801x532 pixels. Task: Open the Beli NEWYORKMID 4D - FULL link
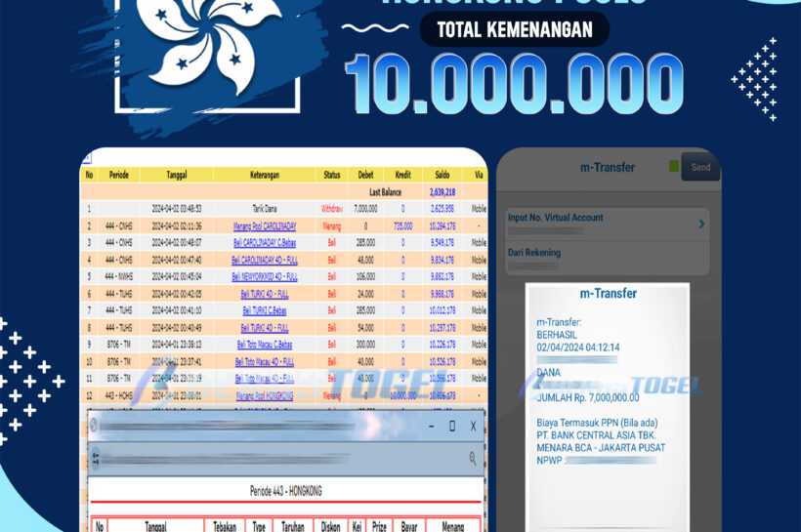pyautogui.click(x=264, y=276)
